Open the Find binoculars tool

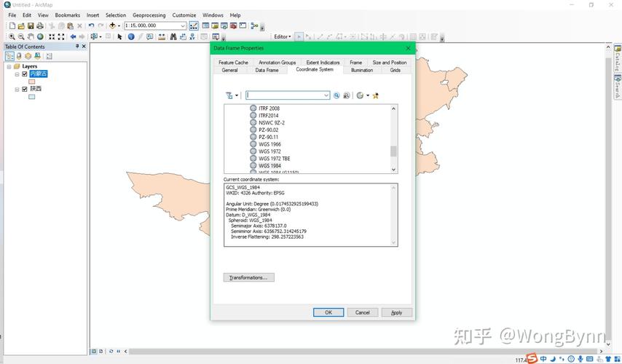[x=173, y=36]
